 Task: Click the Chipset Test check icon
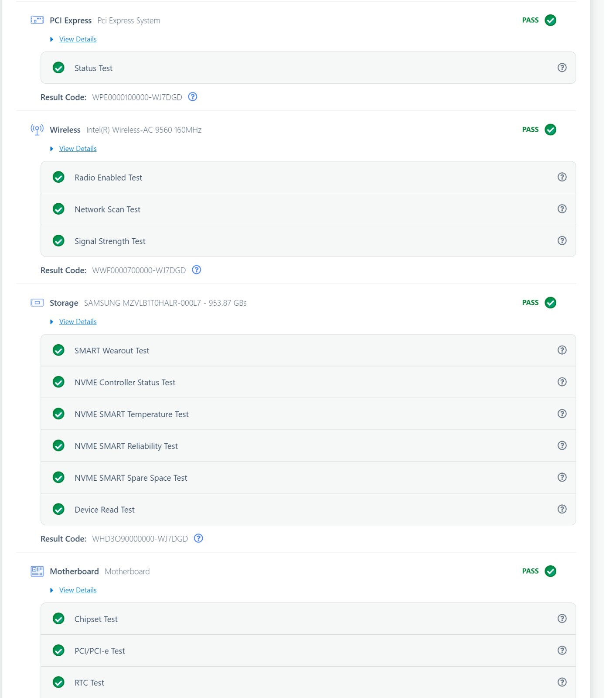tap(58, 619)
